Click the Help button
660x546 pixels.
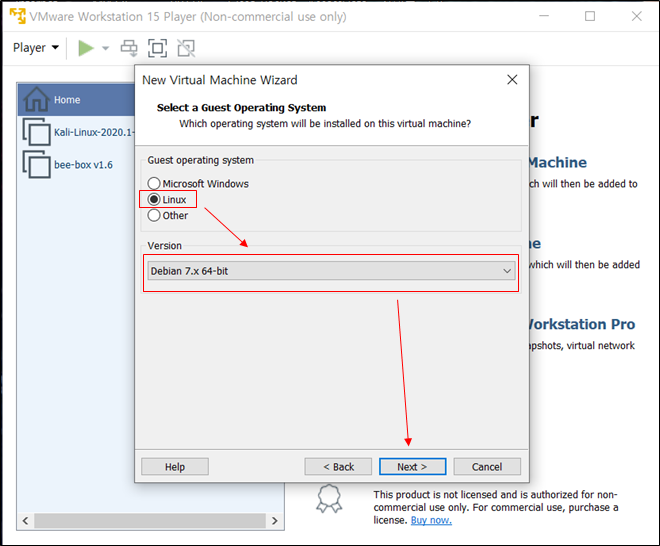[x=175, y=466]
